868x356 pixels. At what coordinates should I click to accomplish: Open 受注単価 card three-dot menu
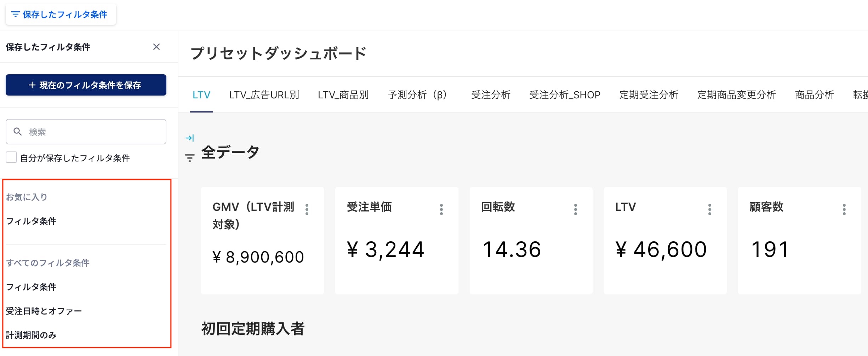tap(441, 209)
